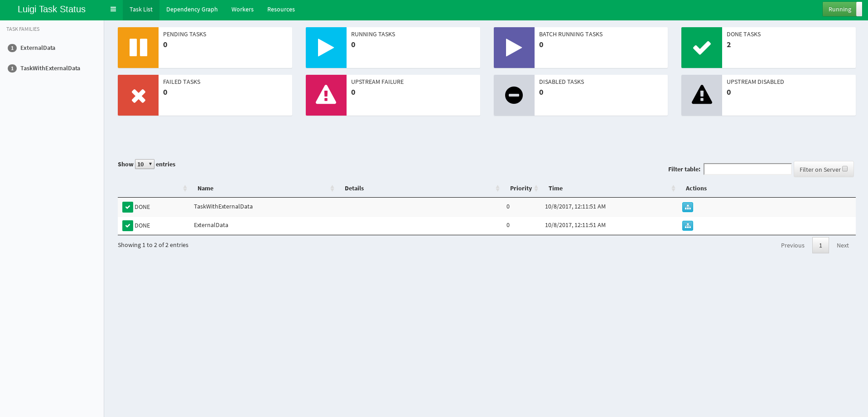This screenshot has width=868, height=417.
Task: Sort by the status column arrows
Action: point(185,188)
